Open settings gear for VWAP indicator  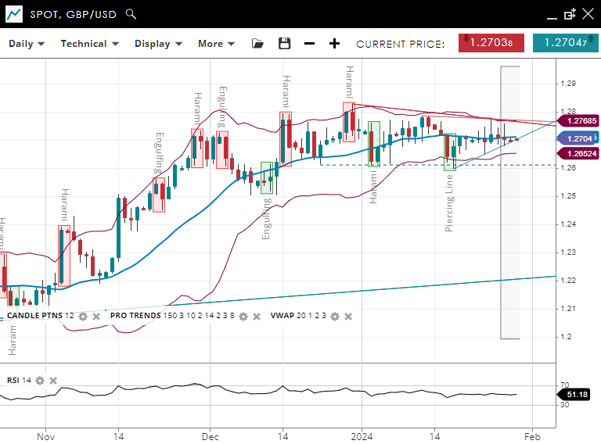335,316
